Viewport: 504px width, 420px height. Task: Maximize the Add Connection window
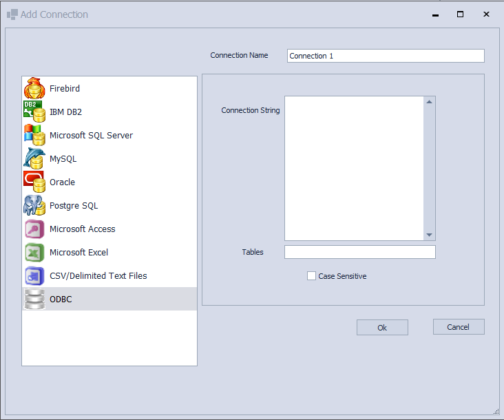pos(461,14)
